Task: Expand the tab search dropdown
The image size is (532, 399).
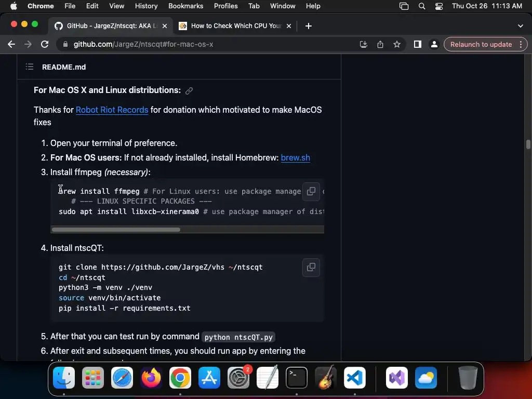Action: click(x=521, y=26)
